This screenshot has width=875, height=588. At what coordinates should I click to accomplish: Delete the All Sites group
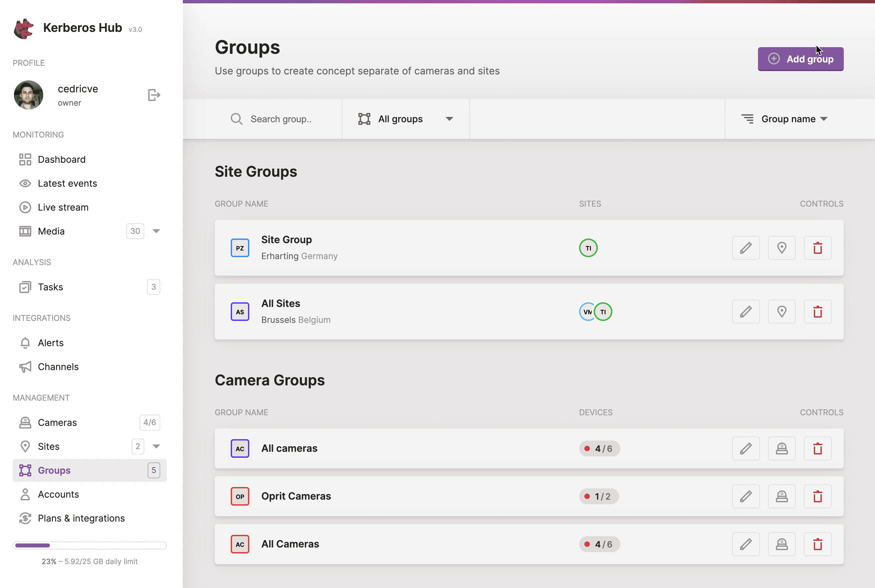tap(818, 312)
